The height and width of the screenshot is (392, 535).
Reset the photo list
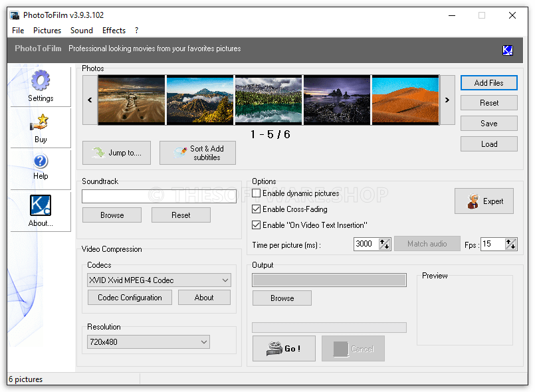488,103
